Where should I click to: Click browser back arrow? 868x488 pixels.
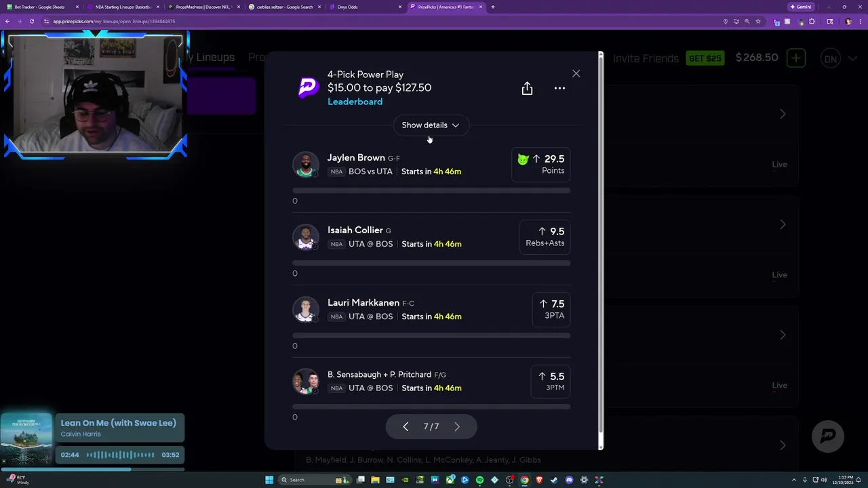click(x=7, y=21)
